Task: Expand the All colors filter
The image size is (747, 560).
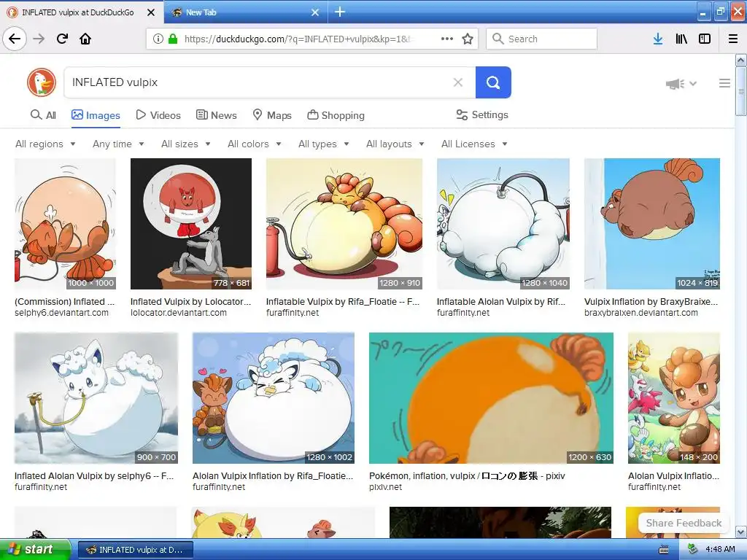Action: coord(255,144)
